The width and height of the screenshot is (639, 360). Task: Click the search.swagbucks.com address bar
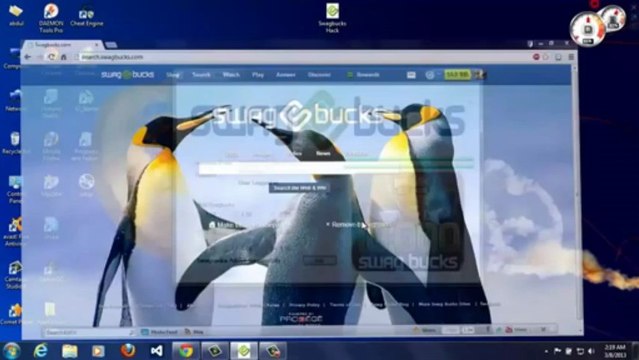tap(302, 57)
